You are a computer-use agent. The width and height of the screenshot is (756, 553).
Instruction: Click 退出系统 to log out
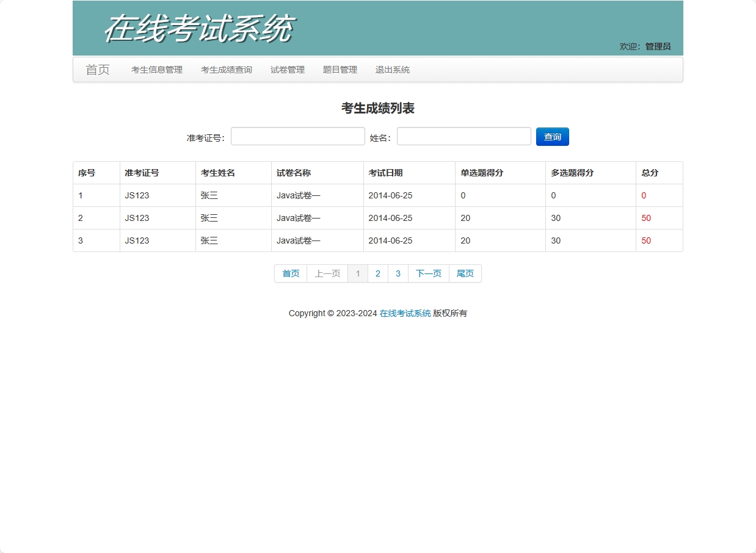pos(392,70)
